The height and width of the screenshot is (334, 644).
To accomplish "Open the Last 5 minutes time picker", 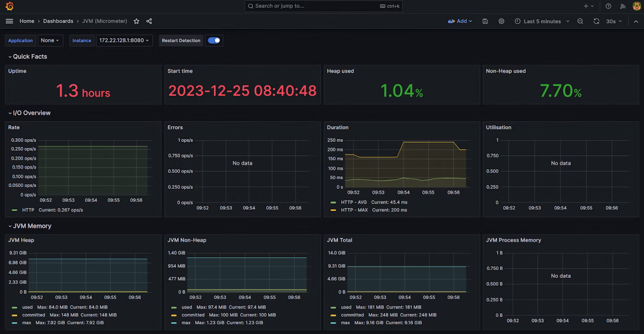I will [x=542, y=21].
